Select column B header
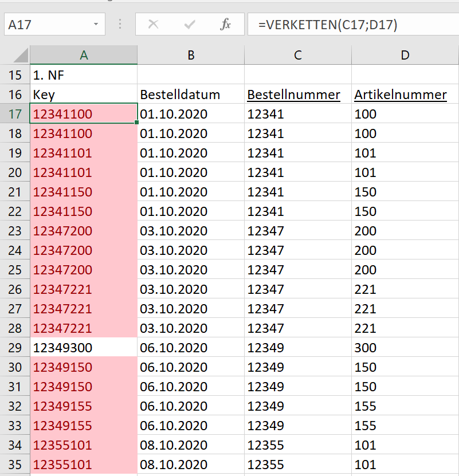This screenshot has height=476, width=459. (191, 54)
